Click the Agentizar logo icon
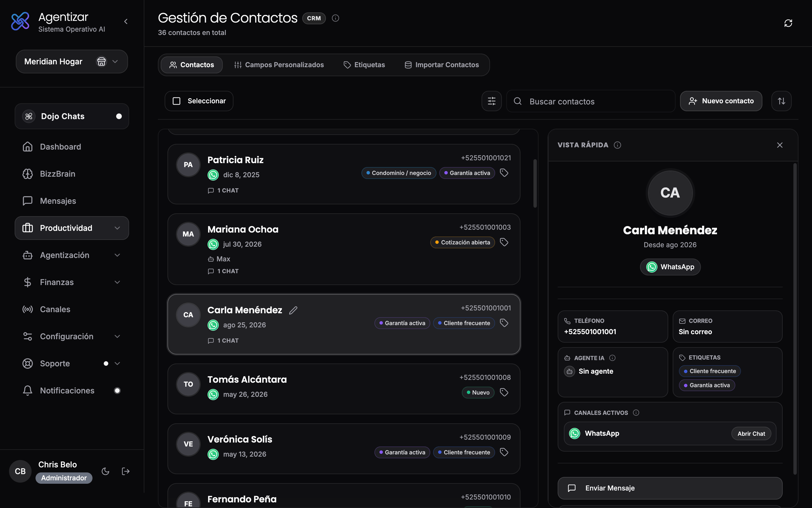This screenshot has width=812, height=508. click(20, 21)
